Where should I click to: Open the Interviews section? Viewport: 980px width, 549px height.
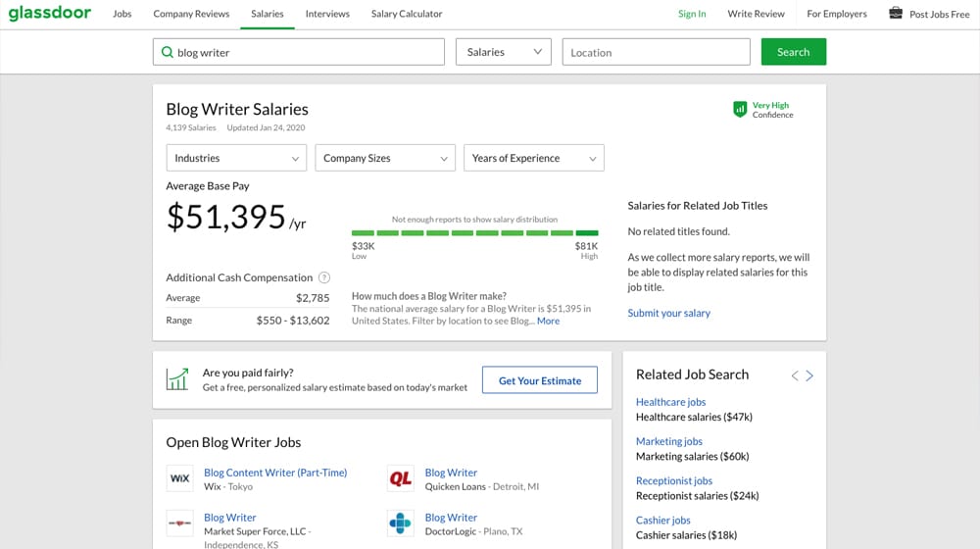(327, 14)
